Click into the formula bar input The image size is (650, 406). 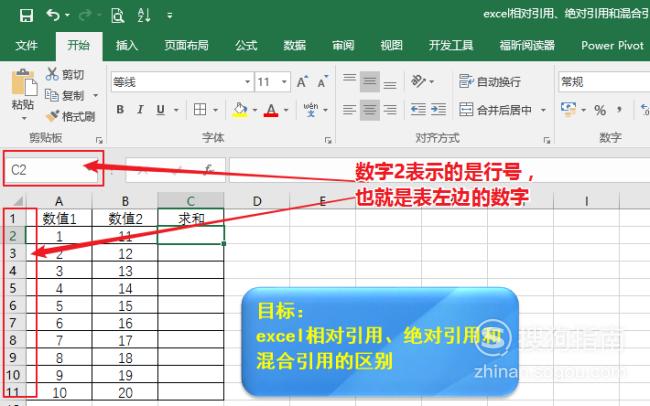[439, 170]
